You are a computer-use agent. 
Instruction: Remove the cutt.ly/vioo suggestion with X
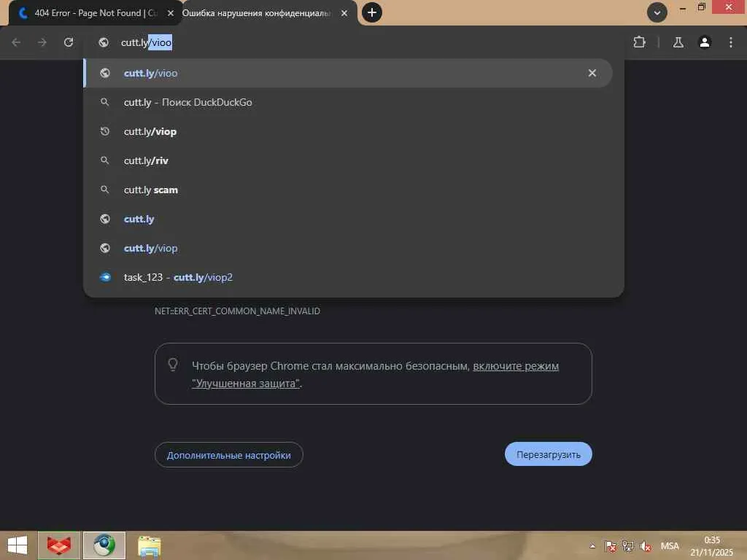coord(592,73)
